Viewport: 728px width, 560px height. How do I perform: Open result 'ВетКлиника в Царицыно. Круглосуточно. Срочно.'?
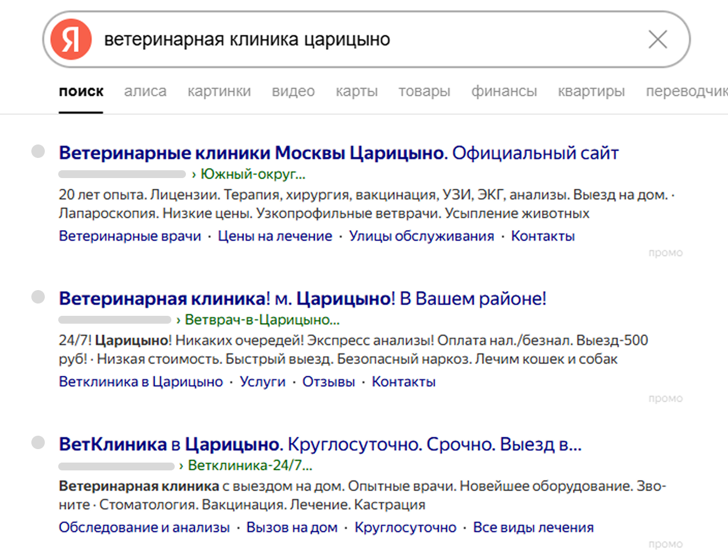(320, 444)
